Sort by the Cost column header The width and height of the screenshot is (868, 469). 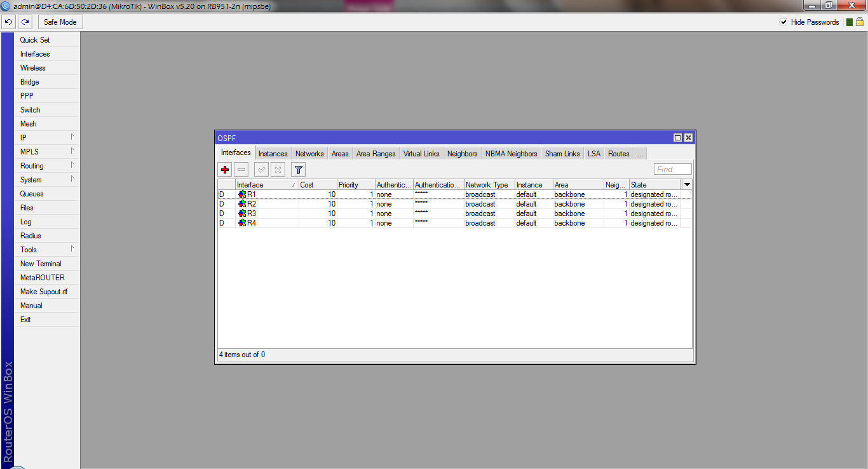(318, 185)
